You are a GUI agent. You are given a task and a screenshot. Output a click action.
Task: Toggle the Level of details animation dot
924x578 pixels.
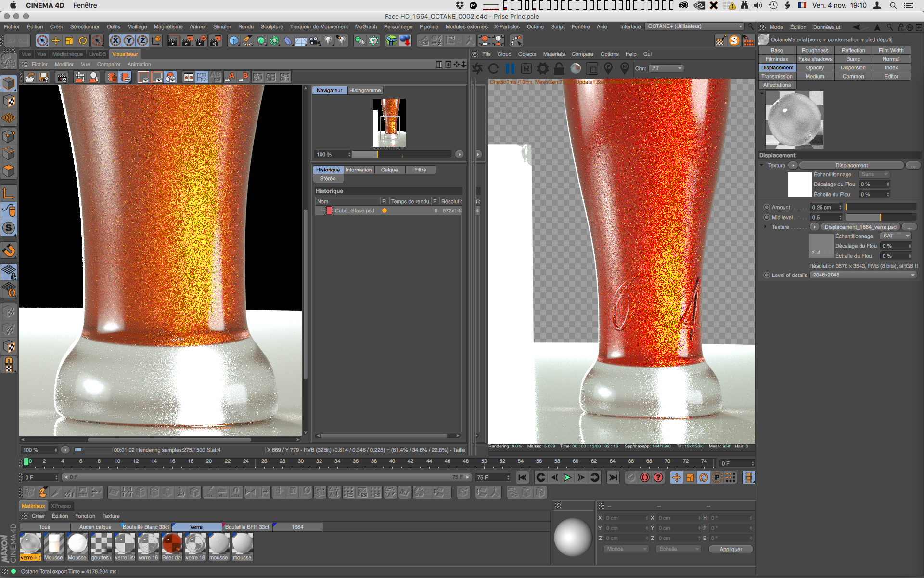click(x=767, y=275)
